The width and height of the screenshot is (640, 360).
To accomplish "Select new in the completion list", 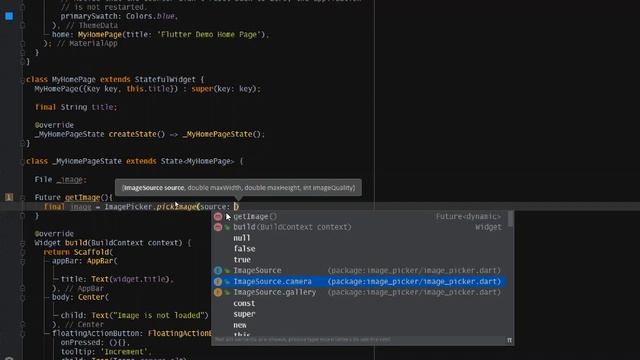I will 240,325.
